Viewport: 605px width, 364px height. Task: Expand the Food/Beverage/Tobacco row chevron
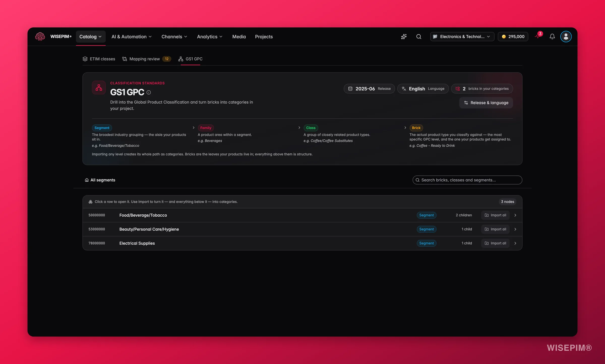pos(515,215)
